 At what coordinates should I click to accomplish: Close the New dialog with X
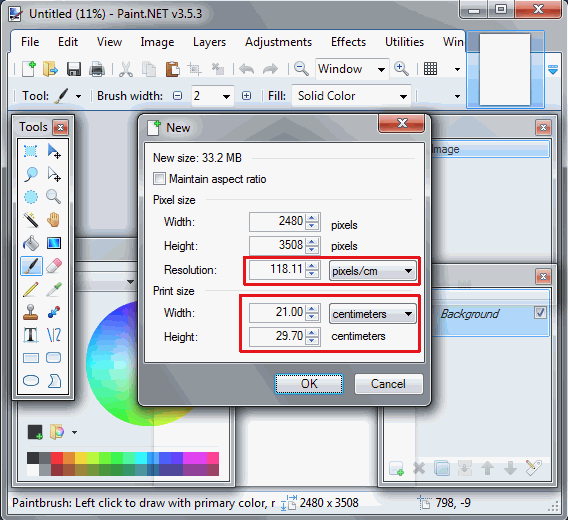[401, 124]
